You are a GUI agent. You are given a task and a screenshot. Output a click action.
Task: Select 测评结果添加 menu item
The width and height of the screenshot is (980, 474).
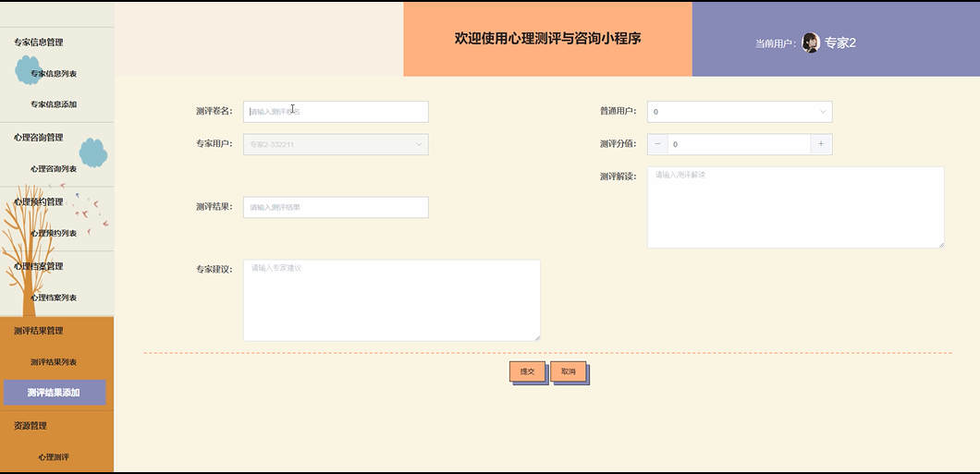click(x=55, y=393)
